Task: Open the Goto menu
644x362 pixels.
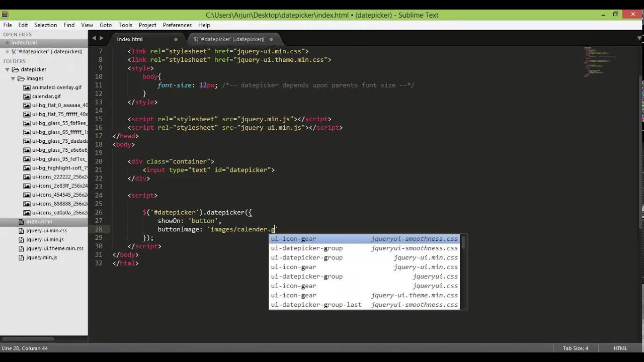Action: [106, 25]
